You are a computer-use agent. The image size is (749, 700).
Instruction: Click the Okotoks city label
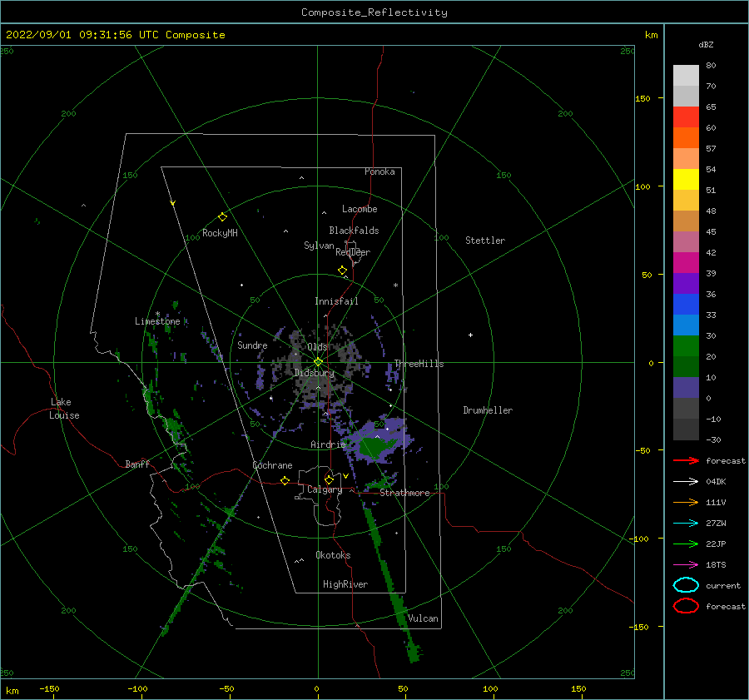point(333,555)
